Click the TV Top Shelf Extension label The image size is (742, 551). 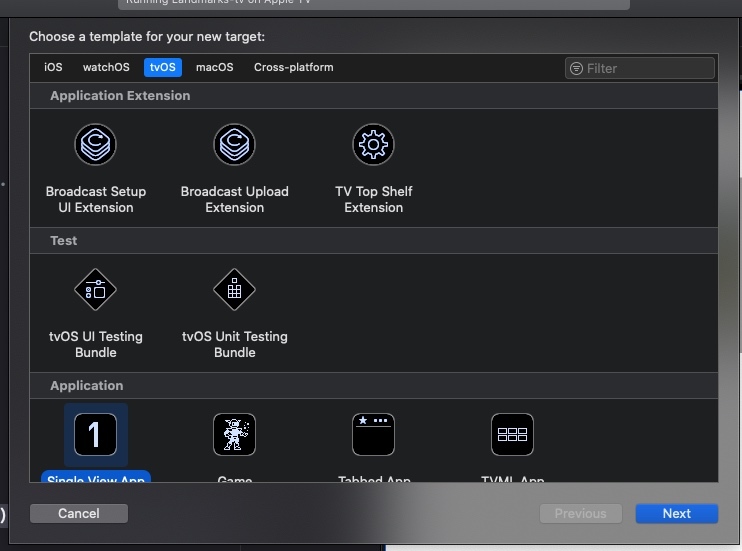click(x=373, y=200)
